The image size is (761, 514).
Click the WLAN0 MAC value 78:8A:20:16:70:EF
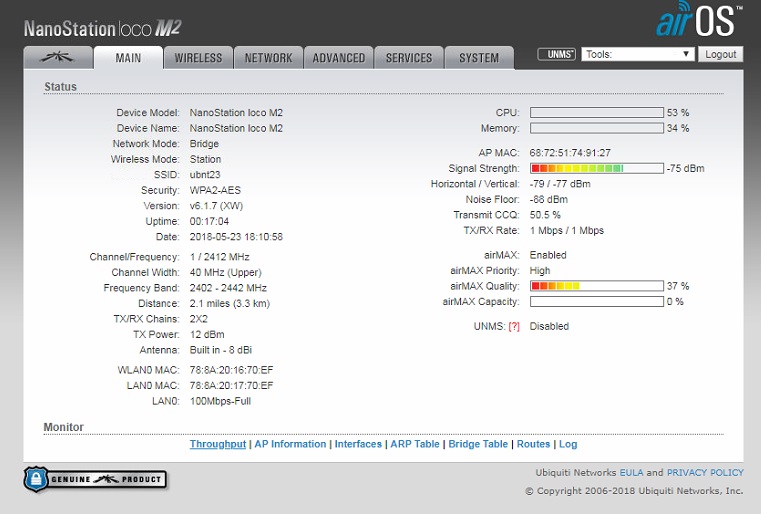232,370
